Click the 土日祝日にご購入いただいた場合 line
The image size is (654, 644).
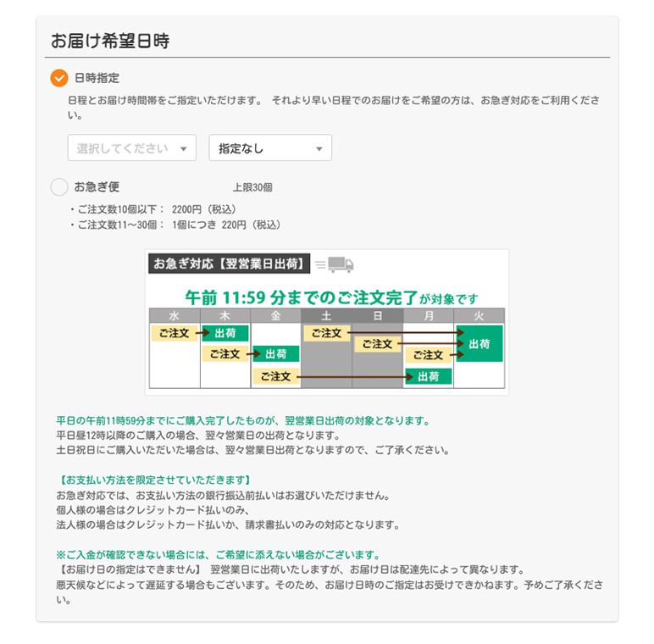(253, 450)
